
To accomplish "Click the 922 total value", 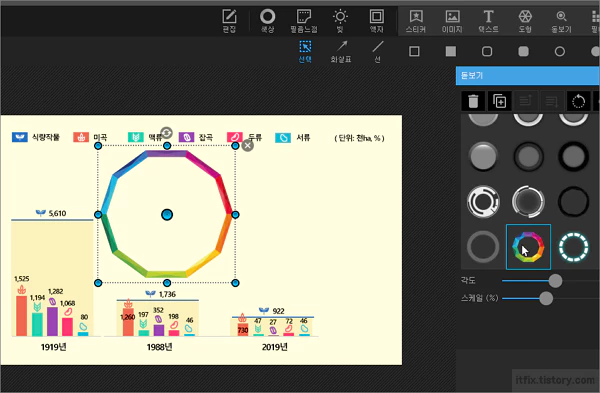I will [278, 311].
